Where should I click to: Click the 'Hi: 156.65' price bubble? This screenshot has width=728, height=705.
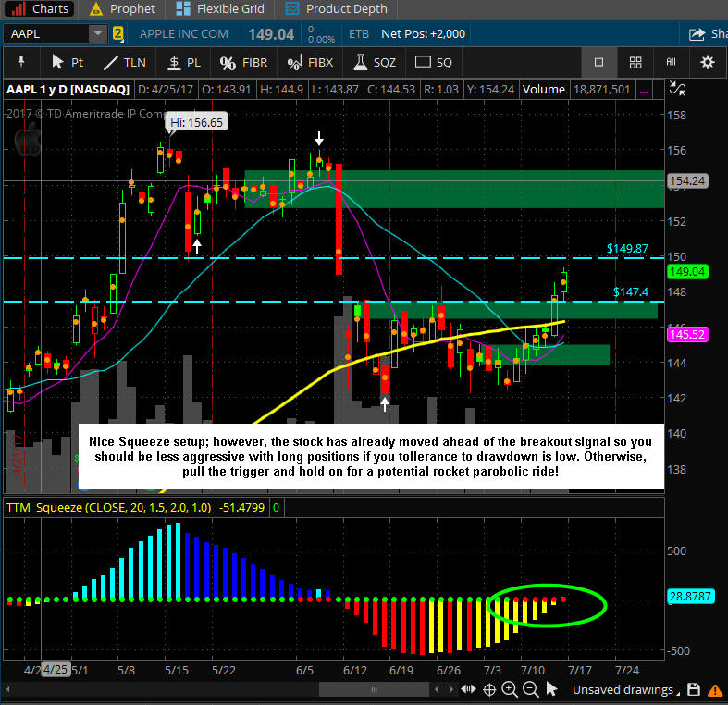196,122
